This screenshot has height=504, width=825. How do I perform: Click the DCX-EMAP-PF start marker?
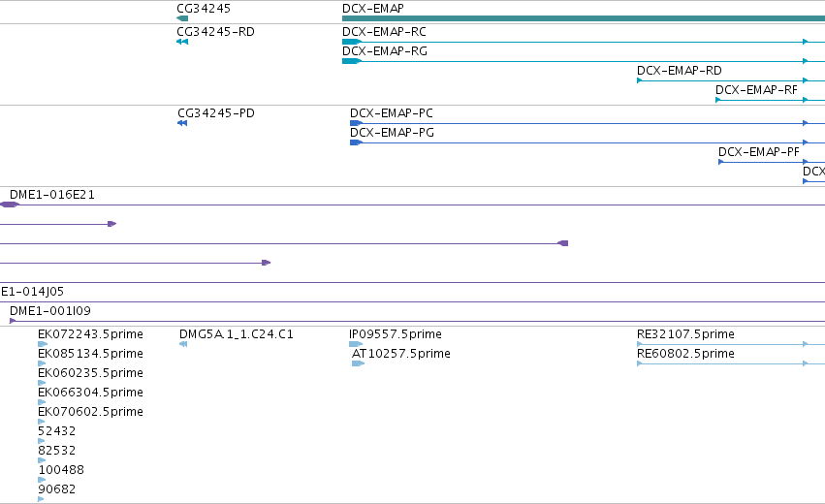721,162
